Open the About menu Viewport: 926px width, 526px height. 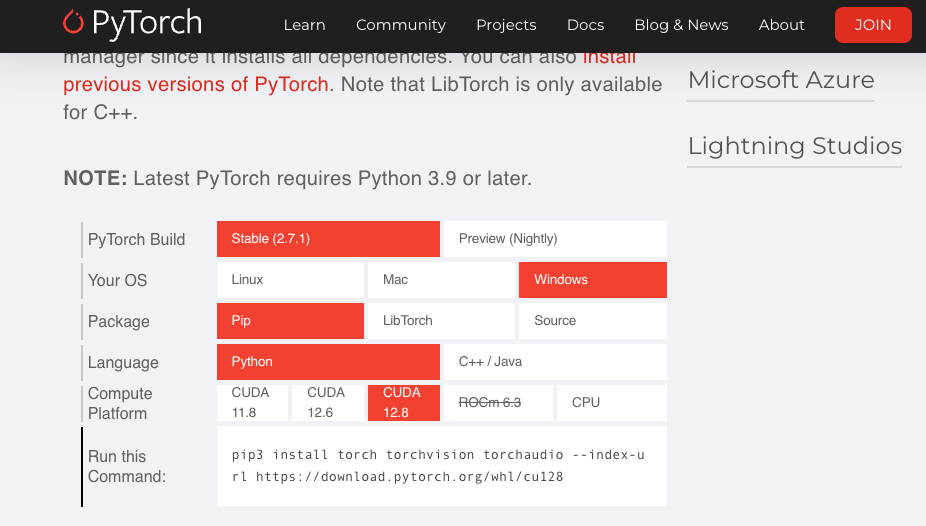781,25
